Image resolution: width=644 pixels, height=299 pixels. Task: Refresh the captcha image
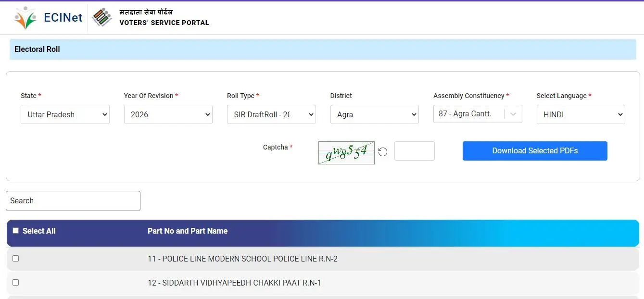(x=382, y=152)
